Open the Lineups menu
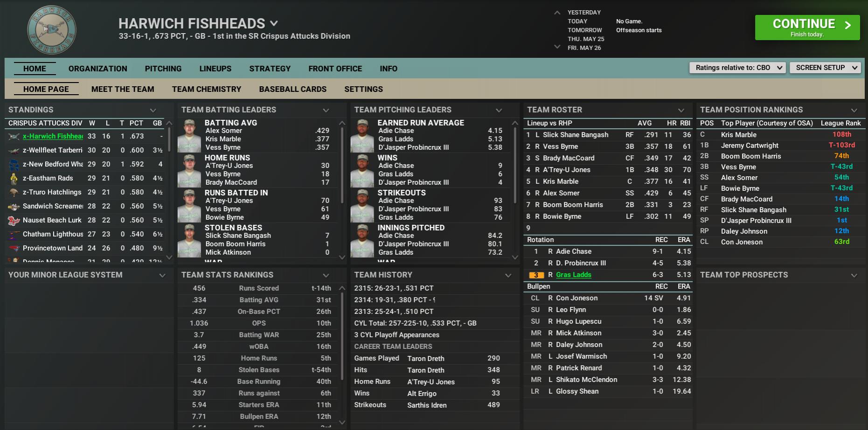868x430 pixels. point(215,69)
